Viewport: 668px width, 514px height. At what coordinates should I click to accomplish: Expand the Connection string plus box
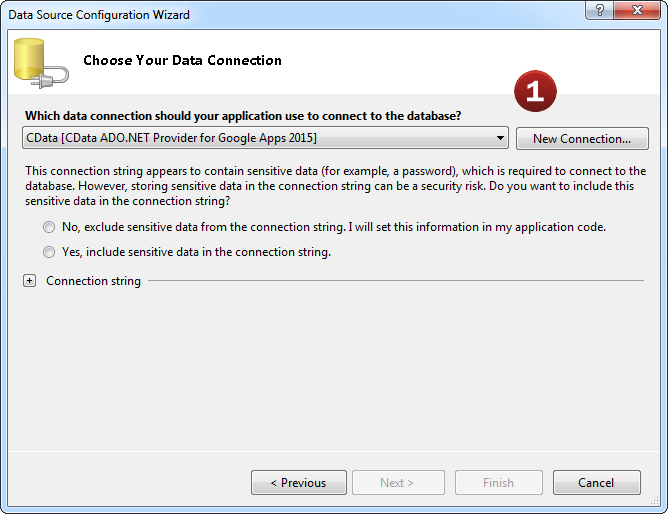tap(30, 281)
